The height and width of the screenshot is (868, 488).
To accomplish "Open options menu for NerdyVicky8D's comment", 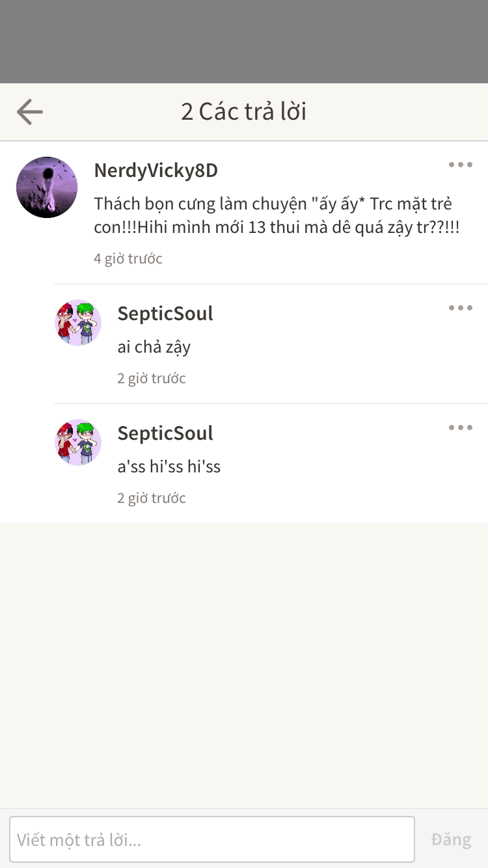I will click(460, 165).
